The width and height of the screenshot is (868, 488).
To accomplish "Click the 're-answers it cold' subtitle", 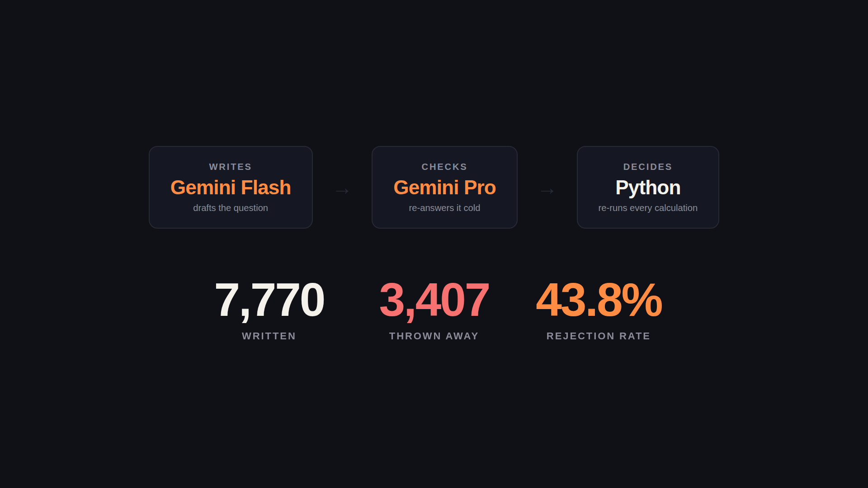I will 444,208.
